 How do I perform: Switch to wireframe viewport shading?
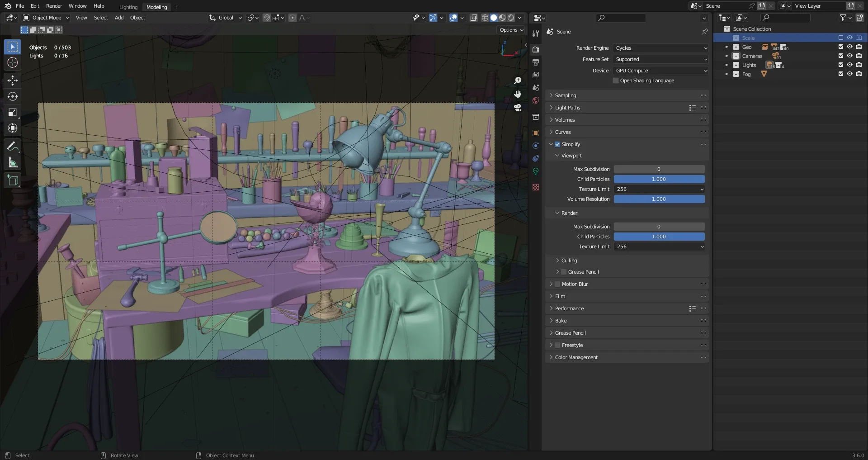[485, 18]
